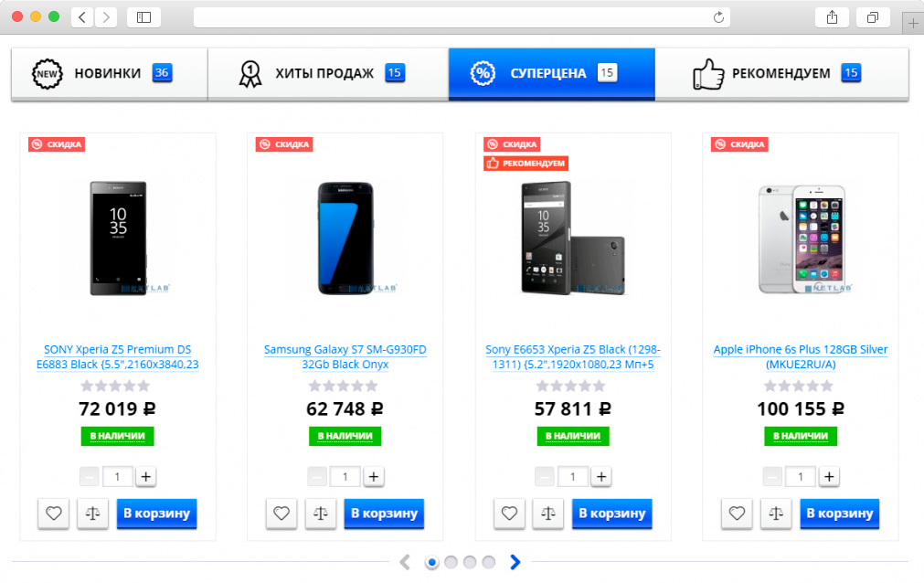Show all tabs overview in Safari
924x583 pixels.
[873, 17]
